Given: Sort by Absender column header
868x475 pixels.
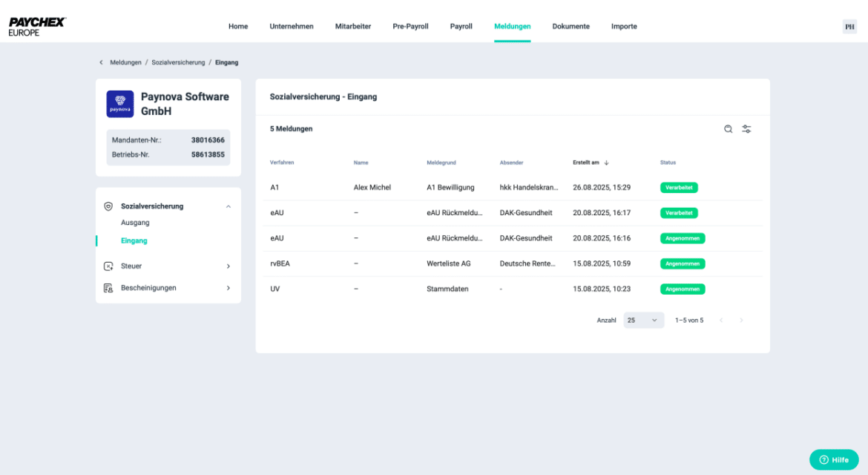Looking at the screenshot, I should click(511, 163).
